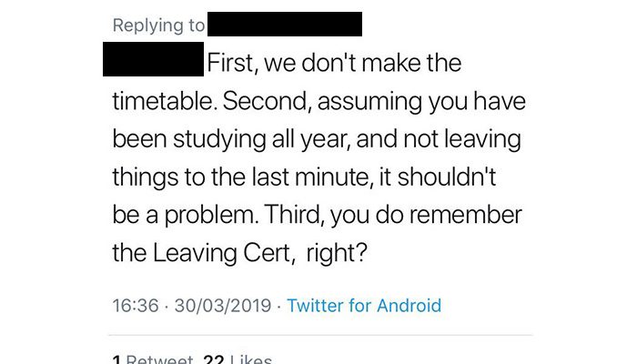The width and height of the screenshot is (637, 364).
Task: Click the 16:36 tweet timestamp
Action: tap(136, 306)
